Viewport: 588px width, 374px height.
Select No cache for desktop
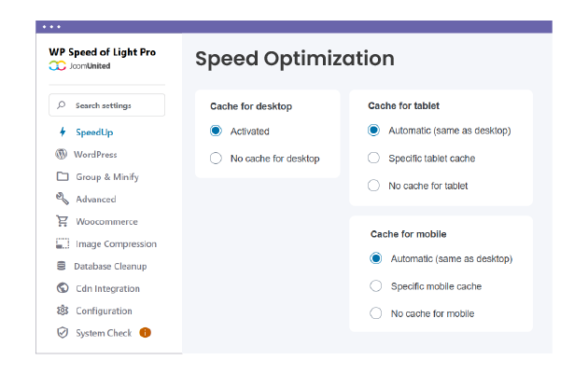[217, 159]
